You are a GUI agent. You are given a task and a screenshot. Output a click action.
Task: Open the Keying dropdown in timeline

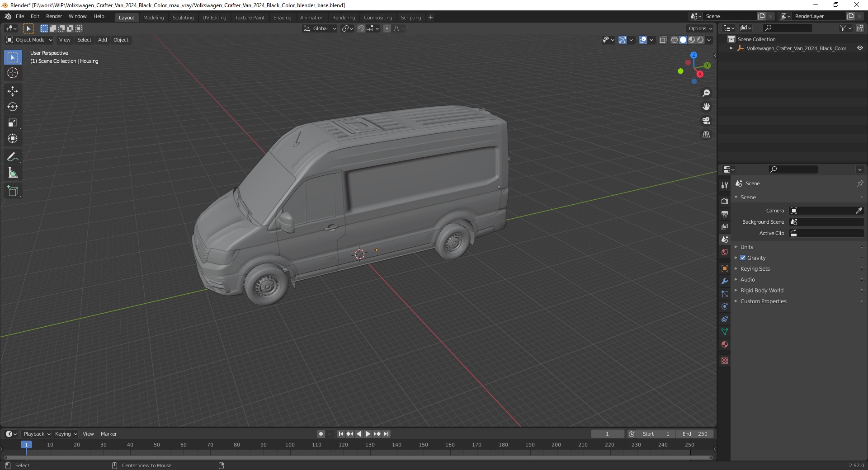coord(66,434)
